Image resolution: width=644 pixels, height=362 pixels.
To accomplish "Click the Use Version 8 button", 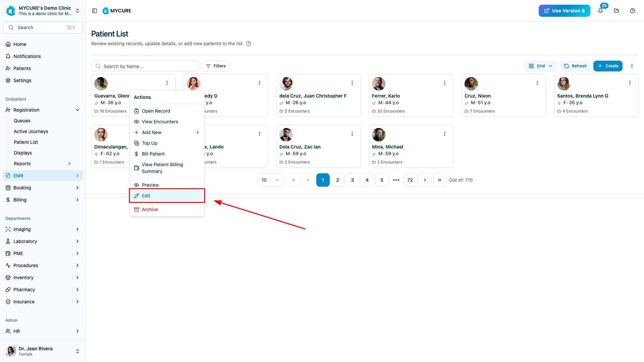I will point(564,11).
